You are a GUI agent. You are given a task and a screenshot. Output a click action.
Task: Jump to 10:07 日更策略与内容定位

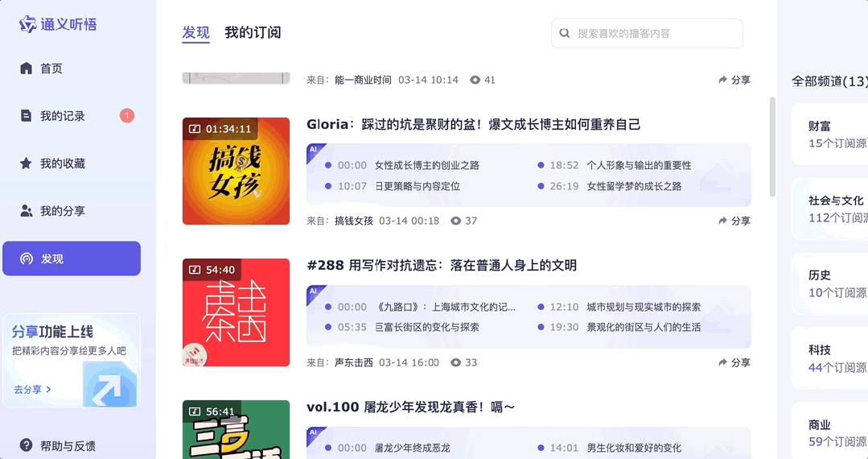(393, 186)
